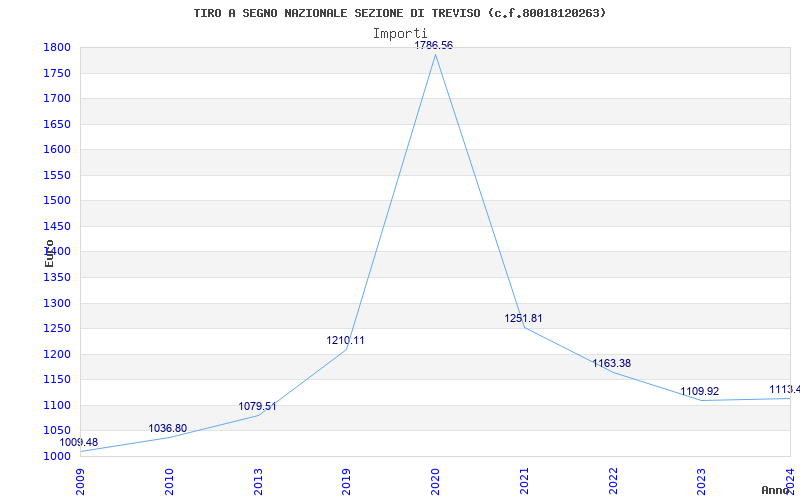Click the y-axis value 1100
The width and height of the screenshot is (800, 500).
57,406
